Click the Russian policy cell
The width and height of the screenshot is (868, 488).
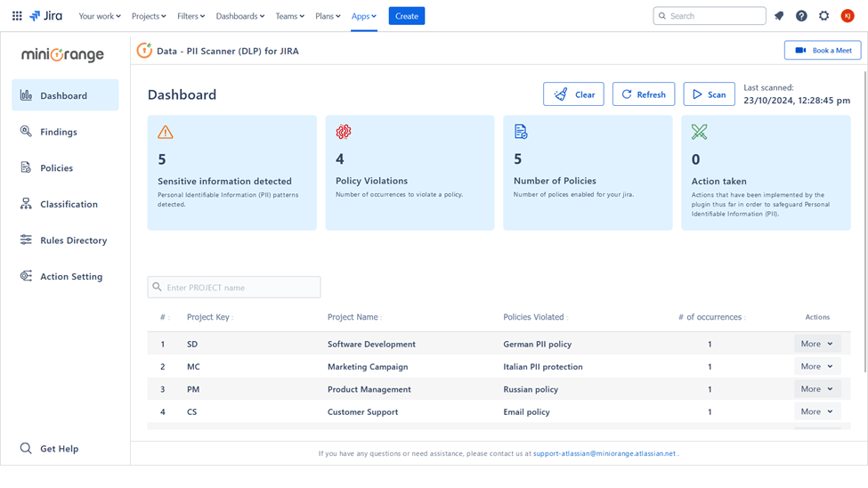point(531,389)
